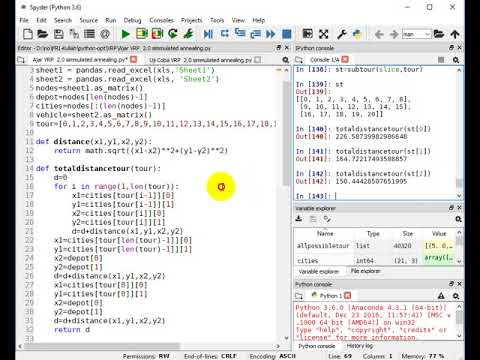Open the Consoles menu
This screenshot has height=360, width=480.
162,20
